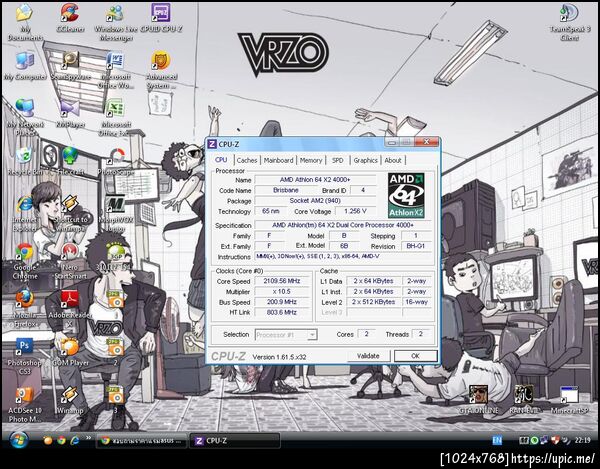Open the Memory tab

311,160
